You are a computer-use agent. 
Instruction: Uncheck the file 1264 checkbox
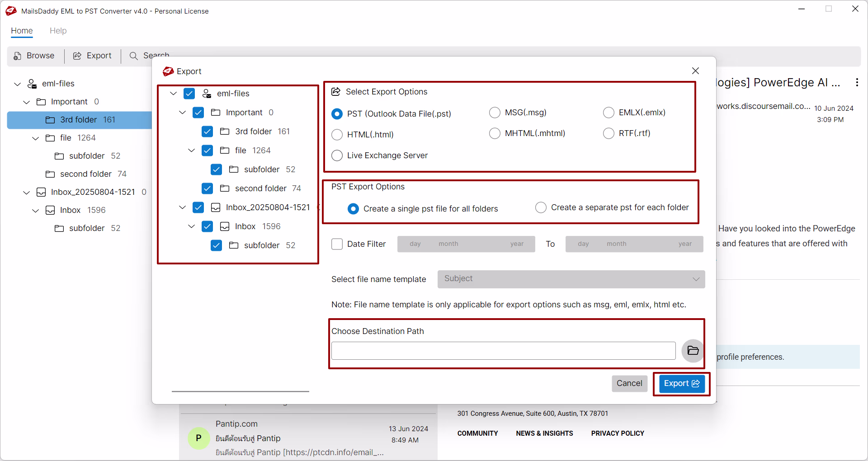click(207, 151)
